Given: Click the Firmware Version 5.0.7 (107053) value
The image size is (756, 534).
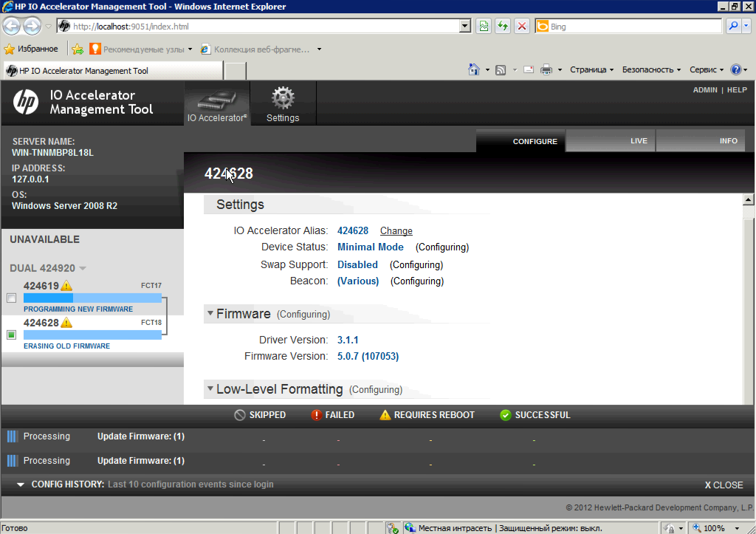Looking at the screenshot, I should [x=368, y=356].
